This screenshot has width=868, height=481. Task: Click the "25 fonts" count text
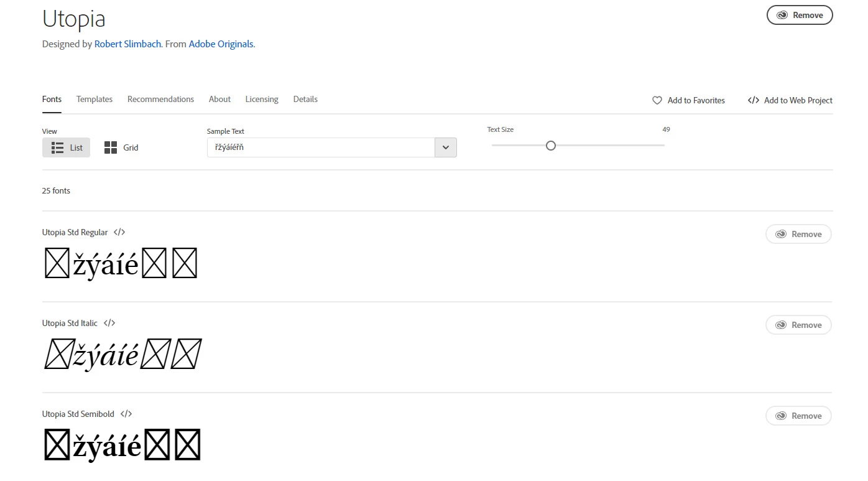[x=56, y=190]
